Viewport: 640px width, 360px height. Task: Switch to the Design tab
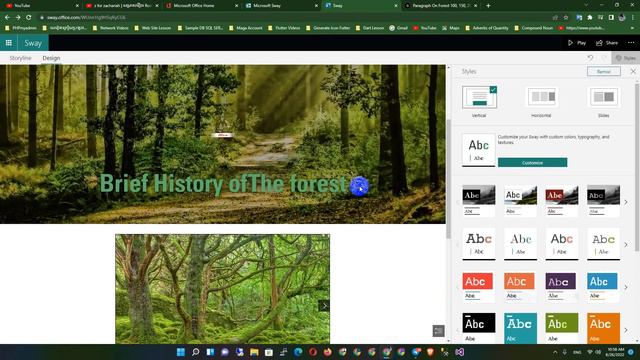click(x=51, y=58)
